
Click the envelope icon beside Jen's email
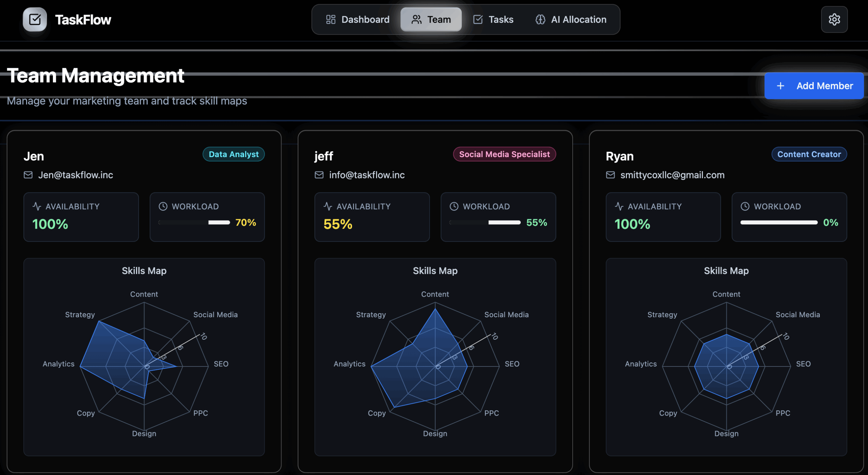[28, 175]
